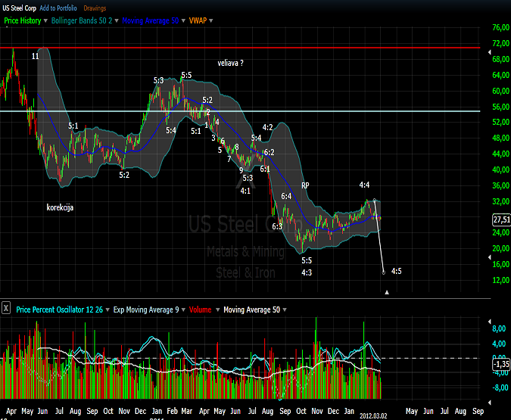Click the -1,35 oscillator value label
511x420 pixels.
click(500, 364)
